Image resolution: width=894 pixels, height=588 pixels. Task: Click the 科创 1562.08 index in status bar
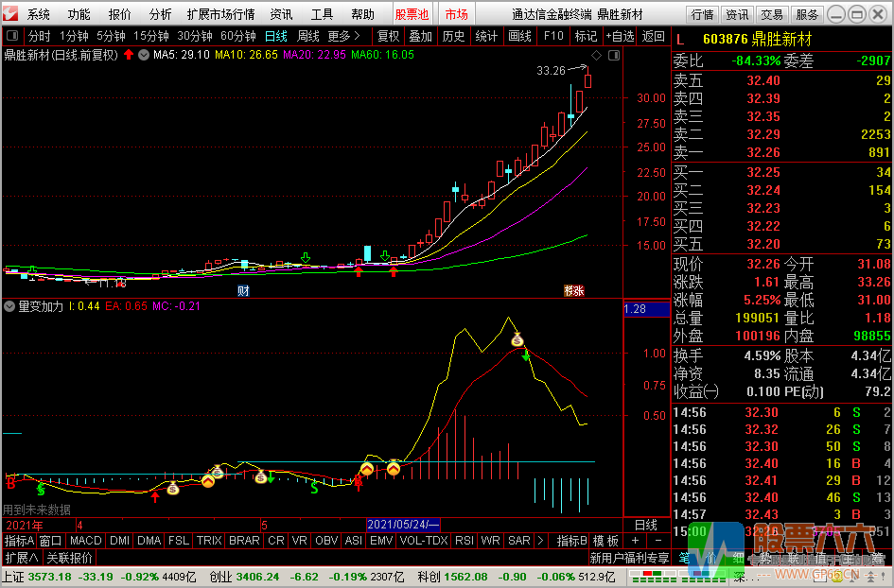(516, 578)
